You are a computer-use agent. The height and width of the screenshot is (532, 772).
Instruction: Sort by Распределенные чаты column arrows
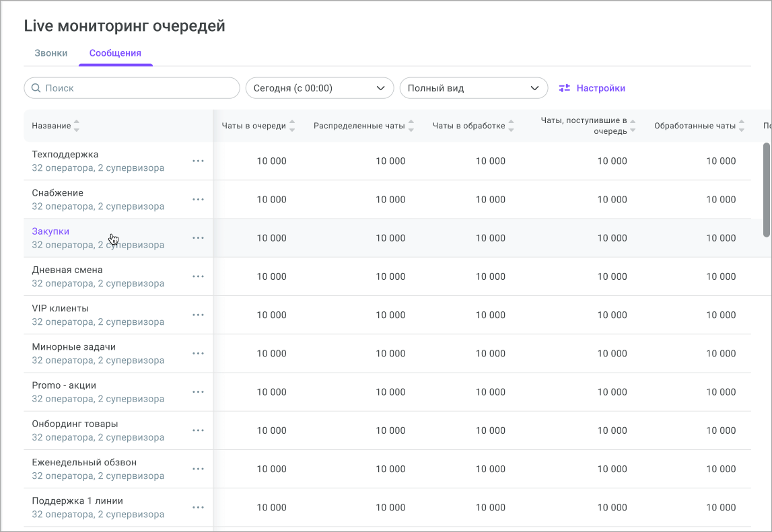point(411,126)
